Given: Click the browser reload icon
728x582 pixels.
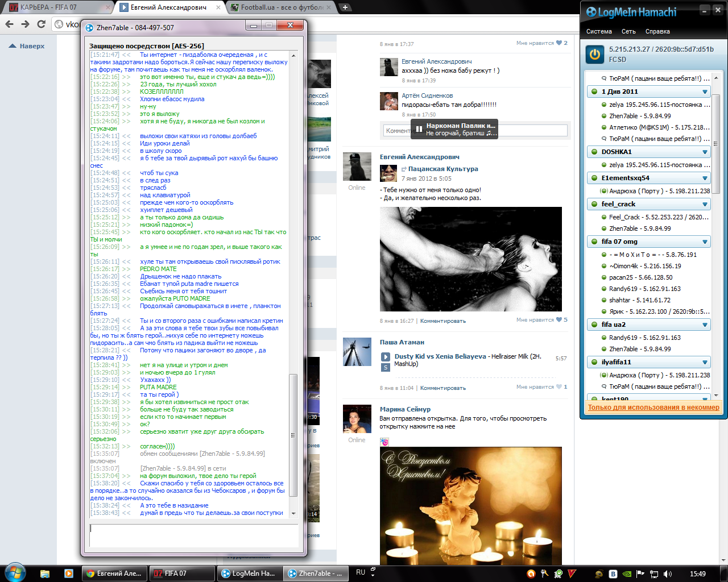Looking at the screenshot, I should coord(41,24).
